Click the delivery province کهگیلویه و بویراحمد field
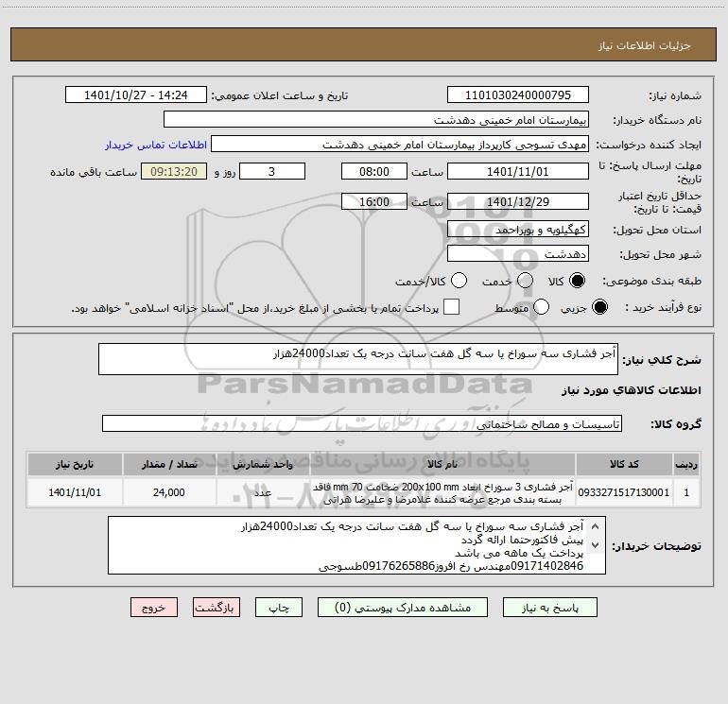 [518, 229]
